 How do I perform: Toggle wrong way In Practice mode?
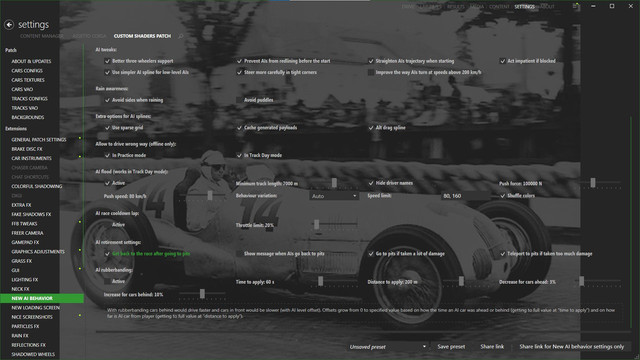[x=107, y=156]
